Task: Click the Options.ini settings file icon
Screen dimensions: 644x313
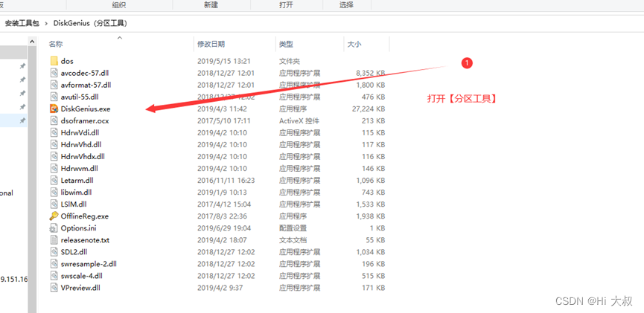Action: (54, 228)
